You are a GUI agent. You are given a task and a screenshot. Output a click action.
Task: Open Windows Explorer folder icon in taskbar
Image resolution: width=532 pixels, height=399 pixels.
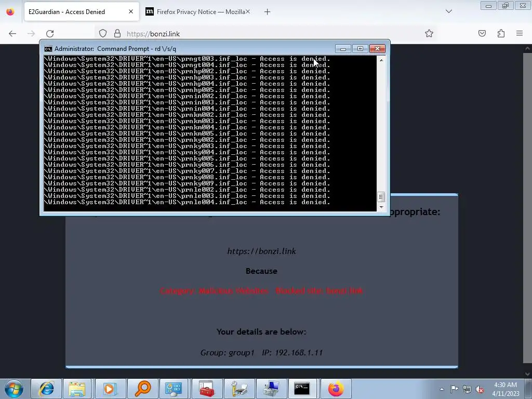pyautogui.click(x=77, y=389)
